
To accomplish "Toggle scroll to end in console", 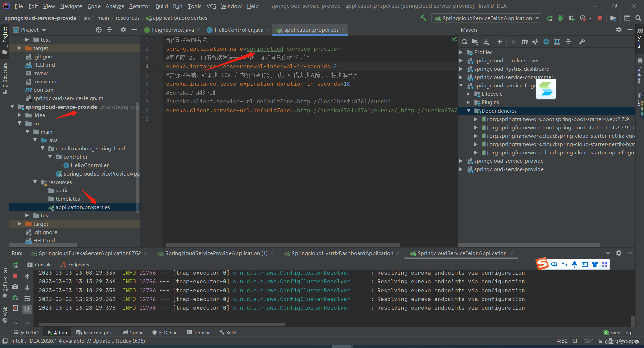I will [x=27, y=309].
